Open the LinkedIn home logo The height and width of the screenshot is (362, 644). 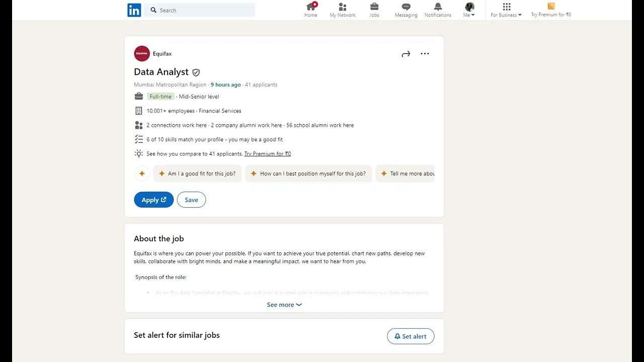[x=134, y=10]
